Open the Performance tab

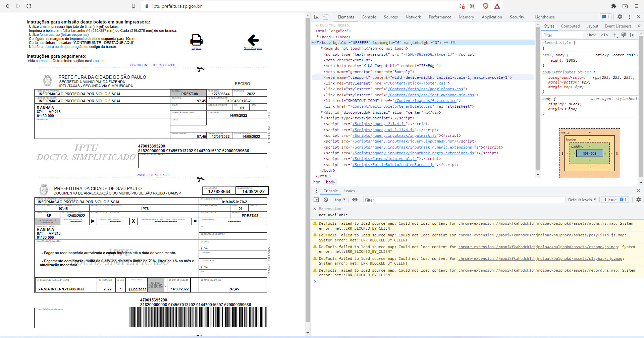click(x=440, y=17)
